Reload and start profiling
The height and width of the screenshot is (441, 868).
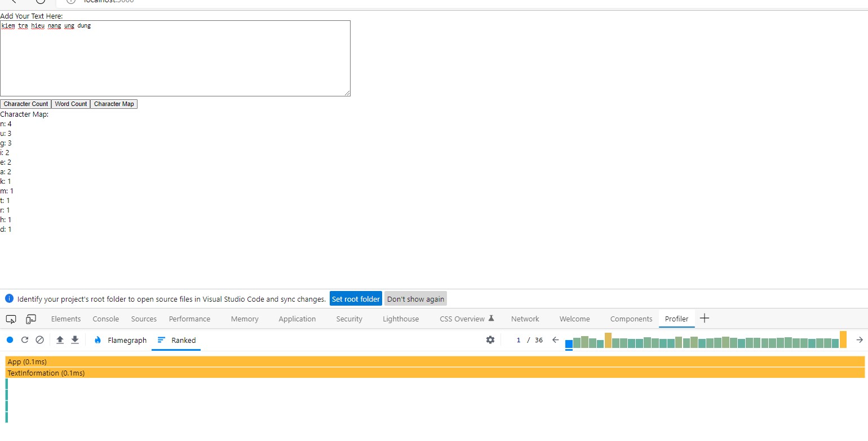pos(24,339)
